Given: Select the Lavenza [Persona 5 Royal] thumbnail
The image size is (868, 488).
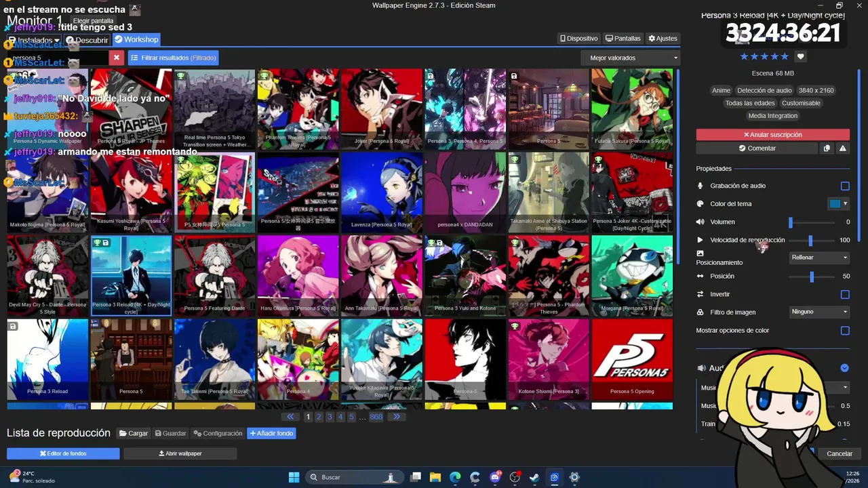Looking at the screenshot, I should 382,192.
